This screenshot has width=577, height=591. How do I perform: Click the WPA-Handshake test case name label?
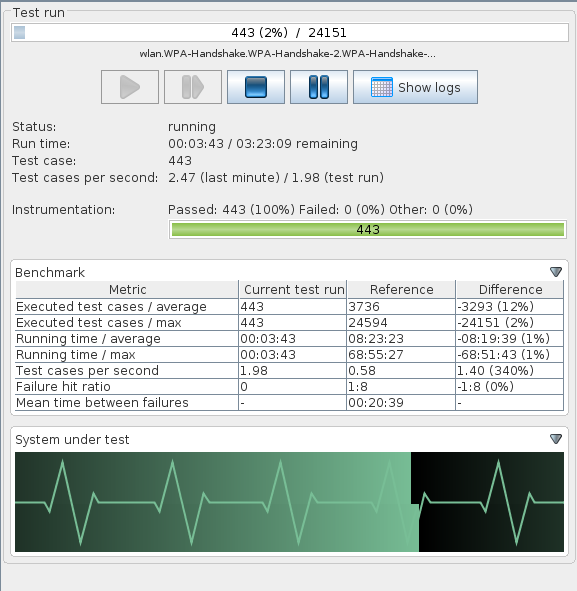point(288,54)
